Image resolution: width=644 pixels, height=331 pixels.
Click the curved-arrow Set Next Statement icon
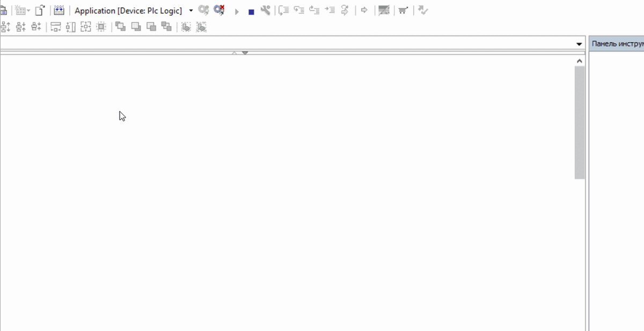click(345, 10)
